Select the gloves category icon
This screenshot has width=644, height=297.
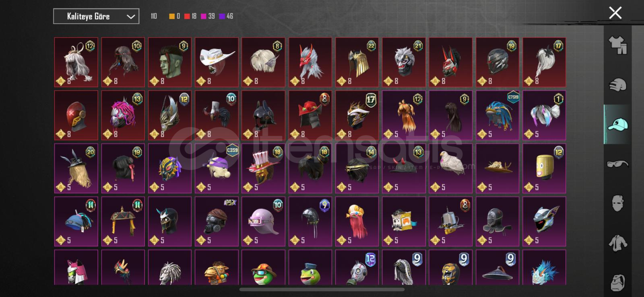(x=617, y=85)
